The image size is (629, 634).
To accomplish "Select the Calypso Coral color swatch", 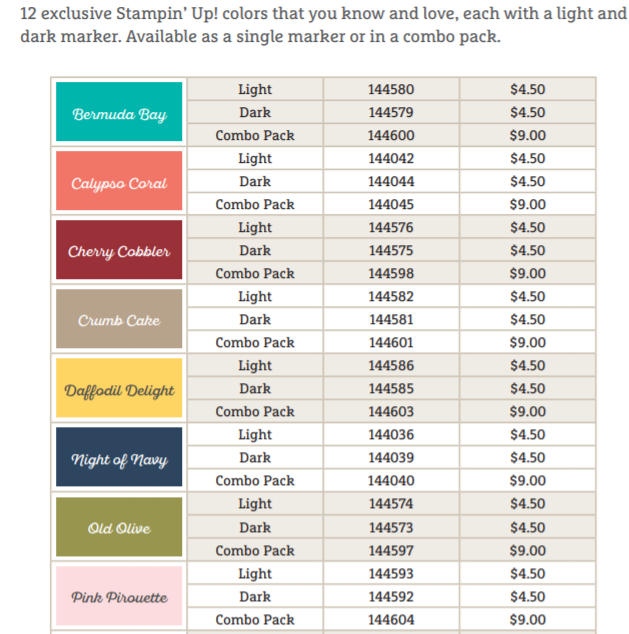I will (x=119, y=182).
